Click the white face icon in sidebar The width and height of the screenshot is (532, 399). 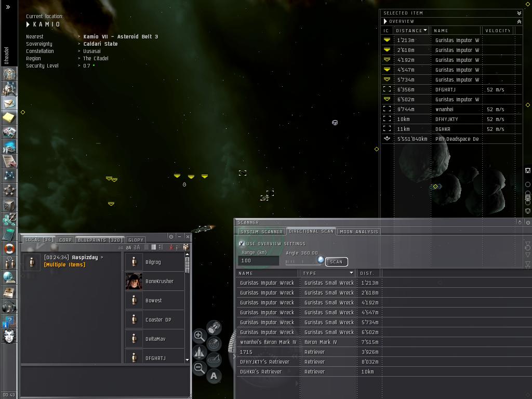coord(9,336)
